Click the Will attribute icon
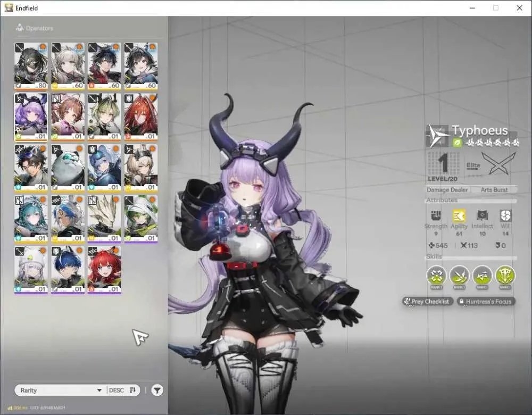This screenshot has height=415, width=532. [x=505, y=215]
